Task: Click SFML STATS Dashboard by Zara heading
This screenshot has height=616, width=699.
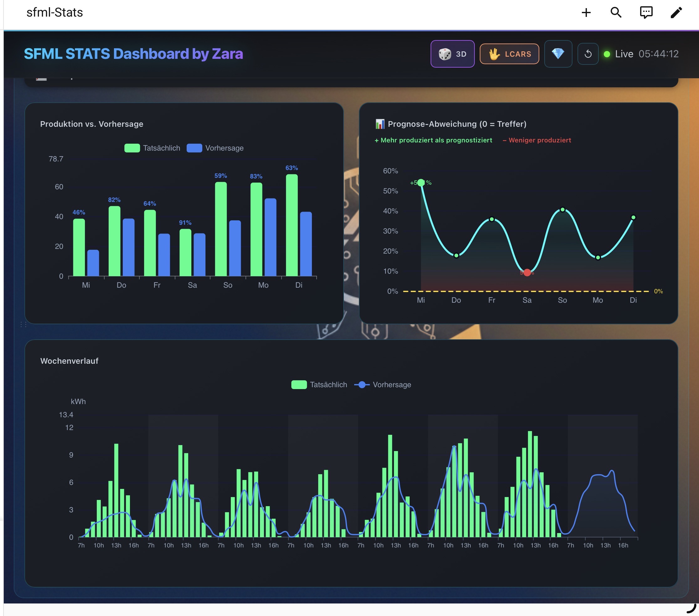Action: click(133, 54)
